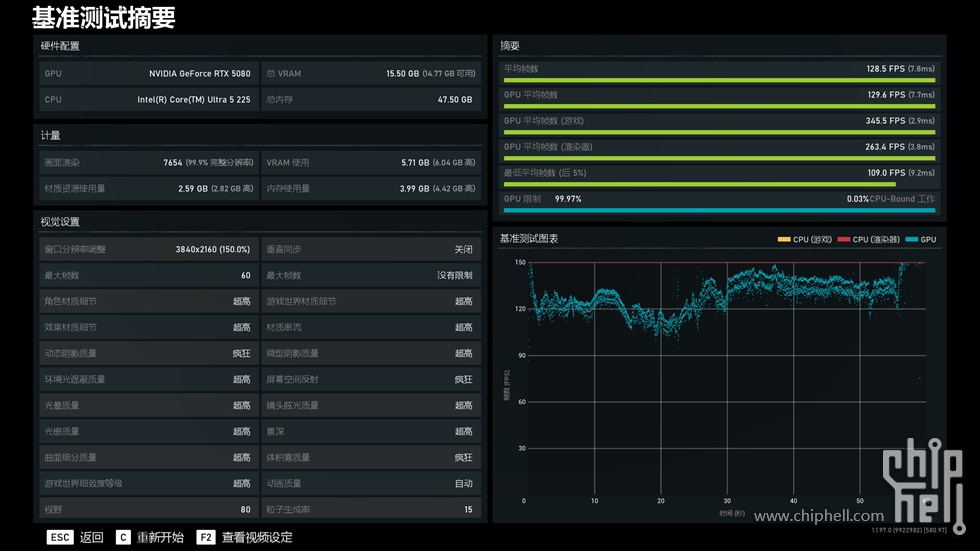Click the 最低平均帧数 (后 5%) bar
The height and width of the screenshot is (551, 980).
719,184
